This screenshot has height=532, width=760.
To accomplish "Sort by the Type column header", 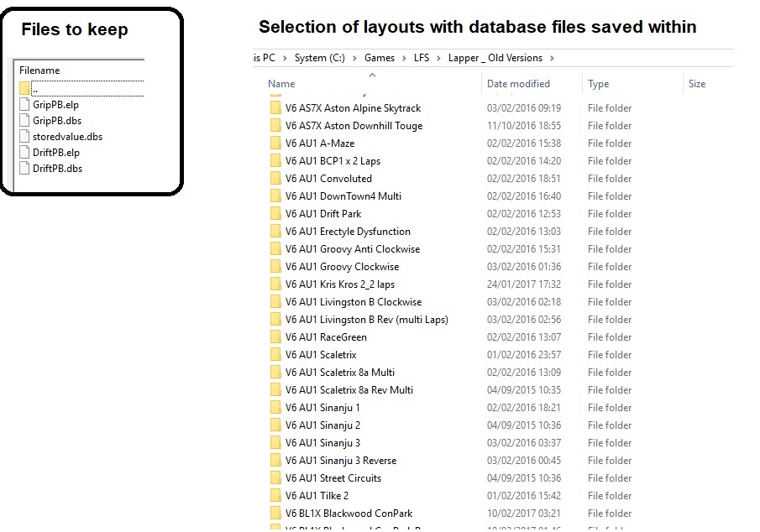I will (599, 84).
